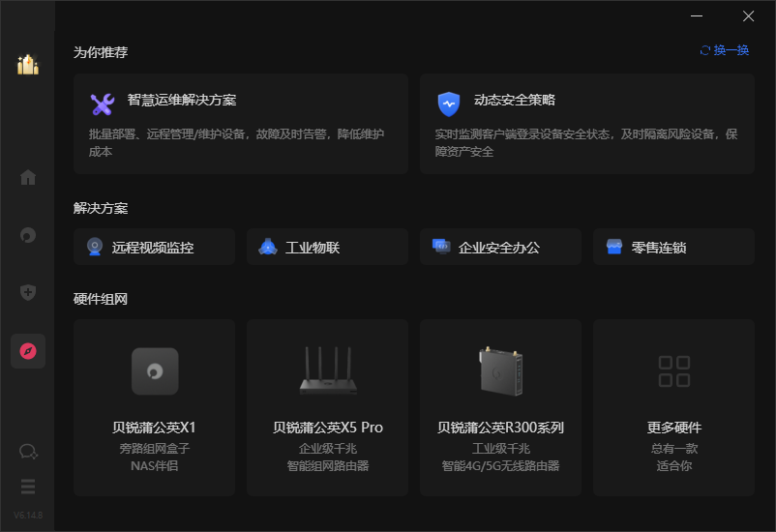Click the blue shield icon of 动态安全策略
The height and width of the screenshot is (532, 776).
click(449, 103)
